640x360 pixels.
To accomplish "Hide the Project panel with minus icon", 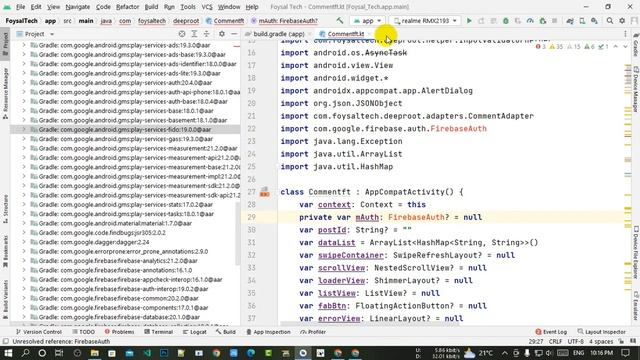I will click(x=234, y=34).
